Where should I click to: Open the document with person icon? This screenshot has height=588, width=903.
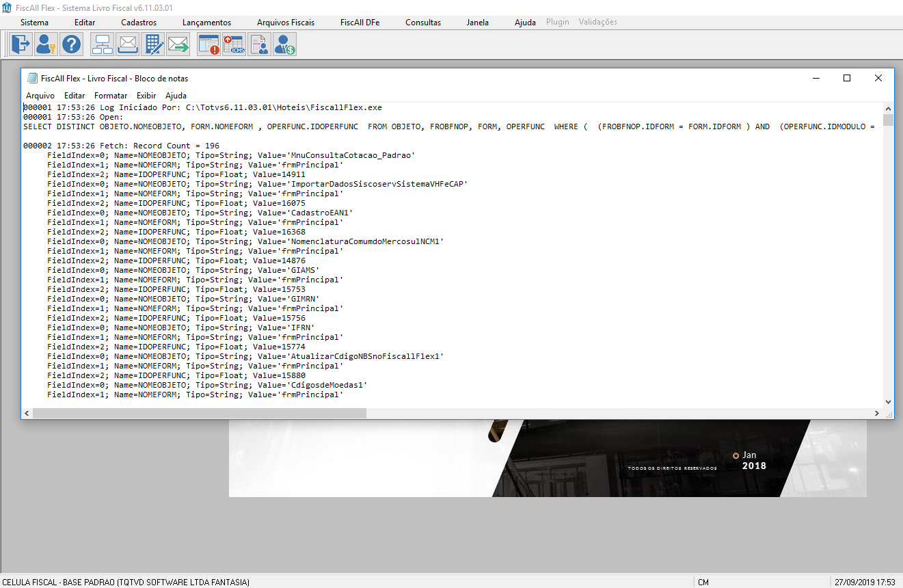click(x=259, y=45)
